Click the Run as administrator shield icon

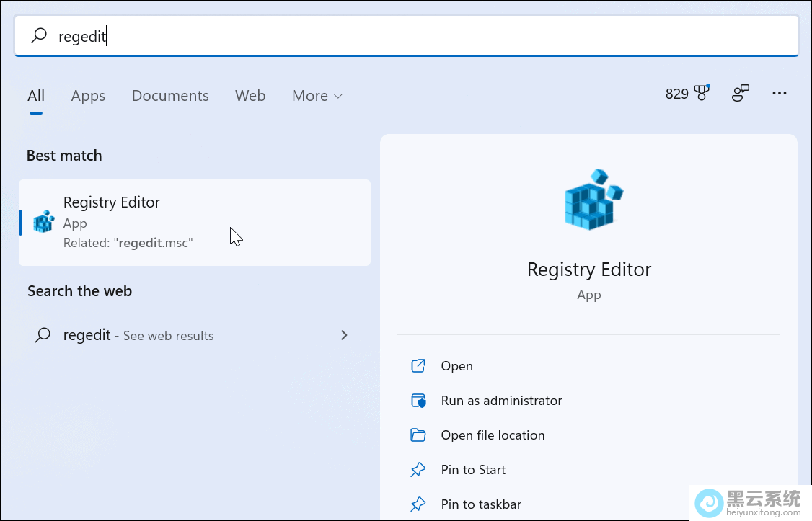(x=418, y=401)
